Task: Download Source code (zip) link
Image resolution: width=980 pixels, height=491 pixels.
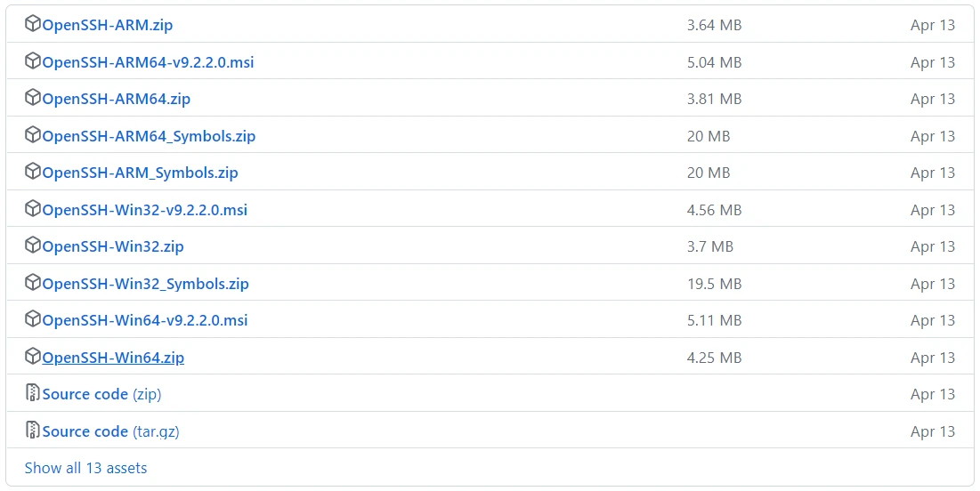Action: 101,394
